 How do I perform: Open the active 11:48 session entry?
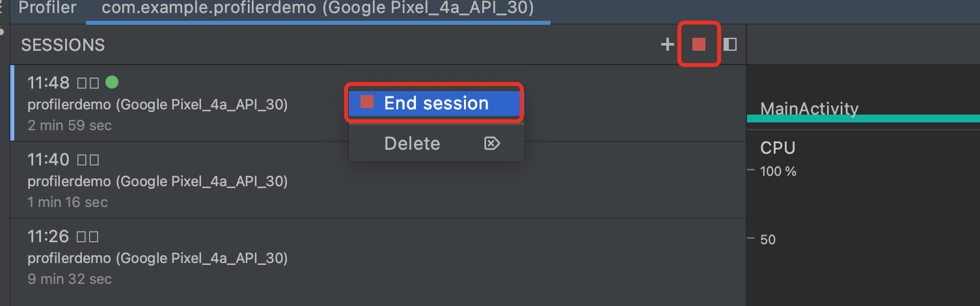tap(378, 103)
